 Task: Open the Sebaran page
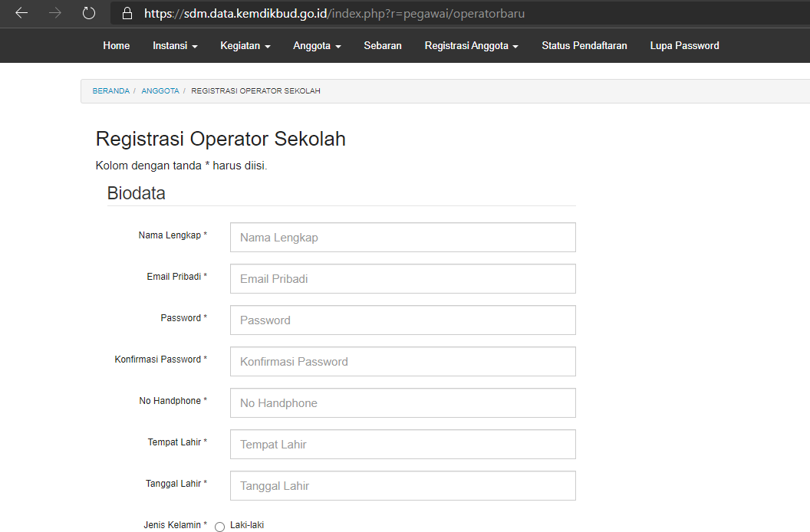point(382,45)
